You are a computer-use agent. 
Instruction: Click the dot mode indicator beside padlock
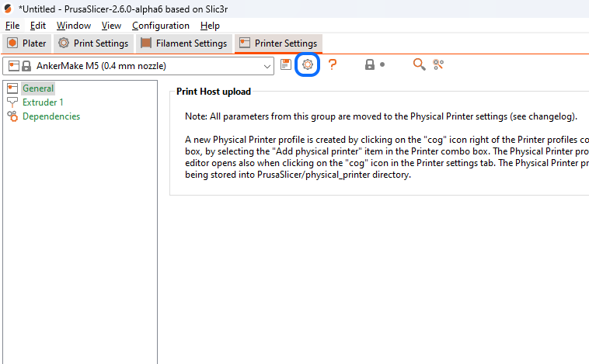coord(382,65)
